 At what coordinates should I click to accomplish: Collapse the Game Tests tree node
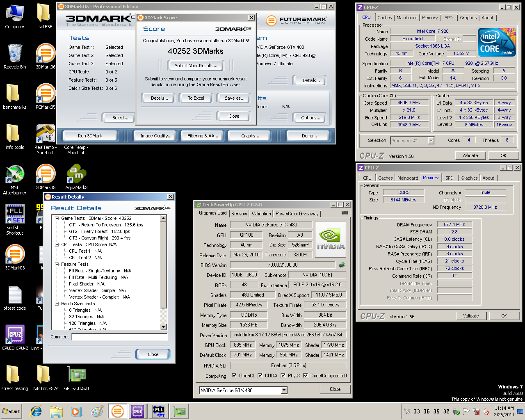point(57,218)
